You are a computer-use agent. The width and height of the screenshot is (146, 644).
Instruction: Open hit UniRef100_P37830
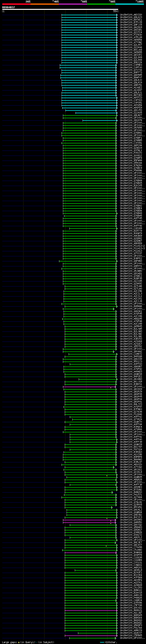(x=131, y=35)
